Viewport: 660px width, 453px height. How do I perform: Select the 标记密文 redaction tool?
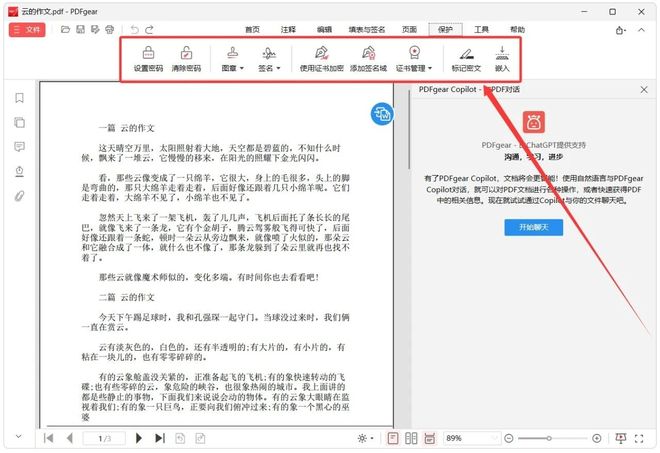coord(466,59)
